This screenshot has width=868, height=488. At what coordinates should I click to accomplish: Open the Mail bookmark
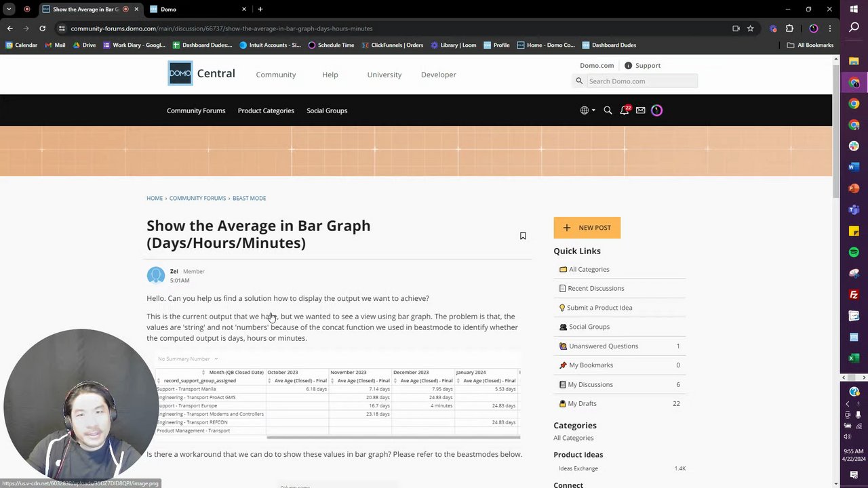point(55,45)
